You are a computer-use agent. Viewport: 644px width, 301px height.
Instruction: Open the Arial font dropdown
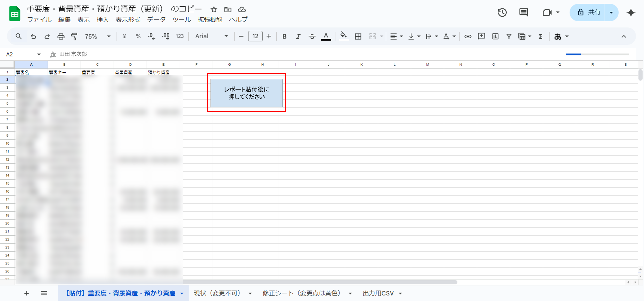point(211,36)
